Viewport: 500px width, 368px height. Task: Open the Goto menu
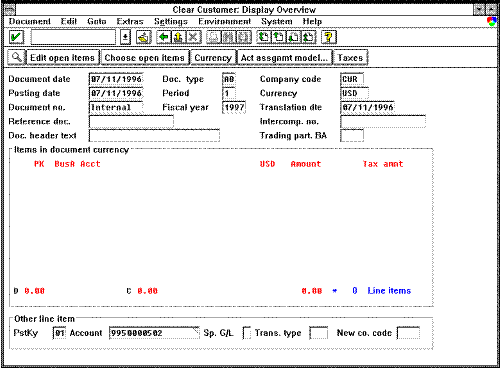pos(97,22)
